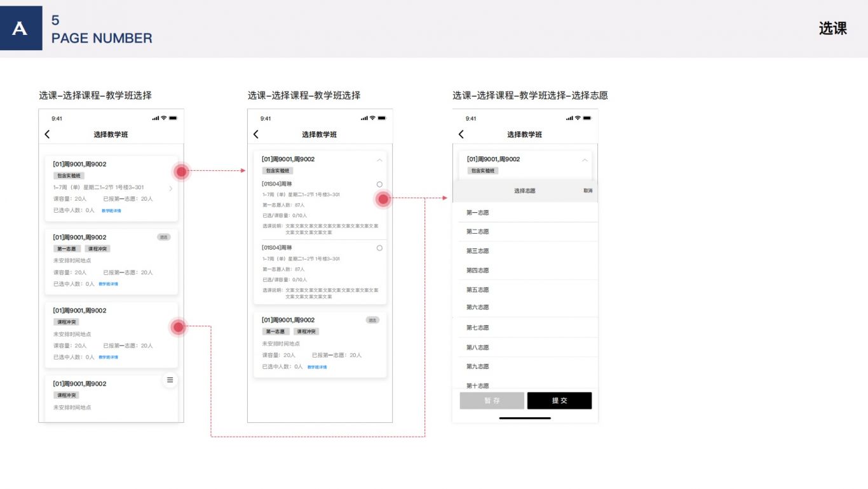Click the 9:41 time in the first mockup
This screenshot has width=868, height=489.
pos(57,119)
